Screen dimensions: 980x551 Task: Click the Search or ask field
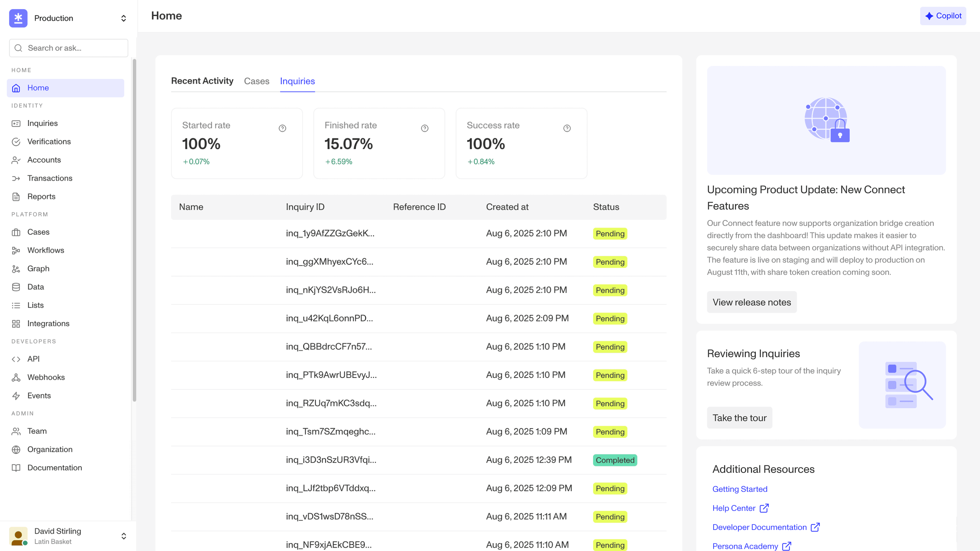tap(68, 48)
